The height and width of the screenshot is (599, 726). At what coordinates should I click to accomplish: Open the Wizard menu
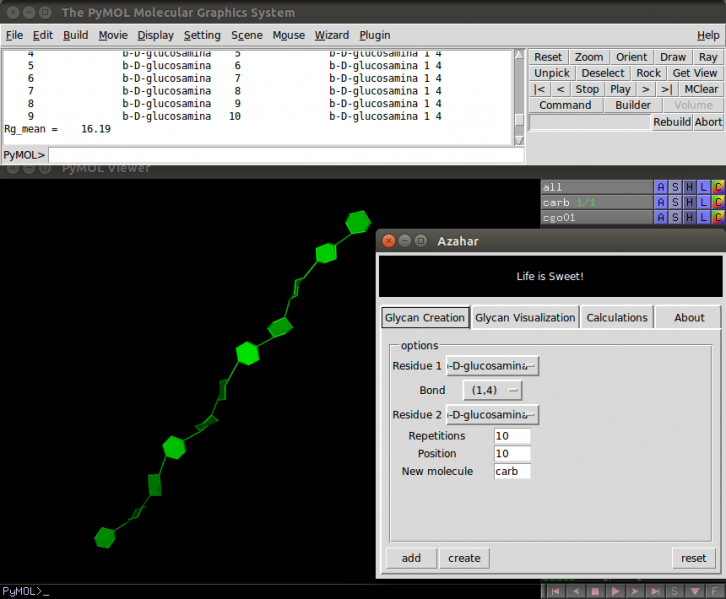click(332, 35)
